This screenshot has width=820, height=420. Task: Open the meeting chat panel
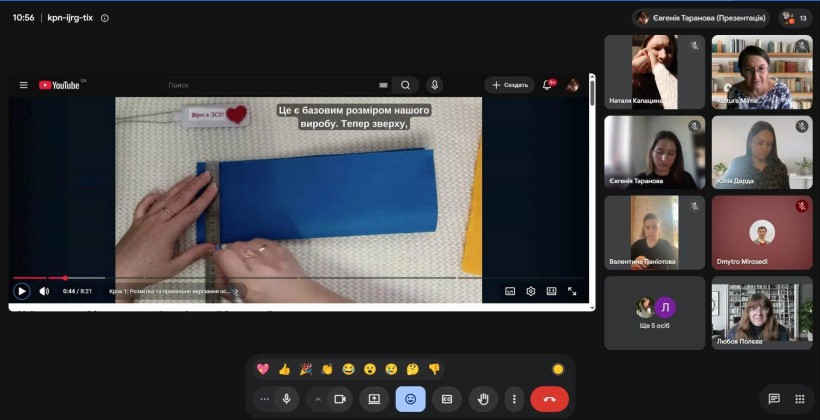775,399
